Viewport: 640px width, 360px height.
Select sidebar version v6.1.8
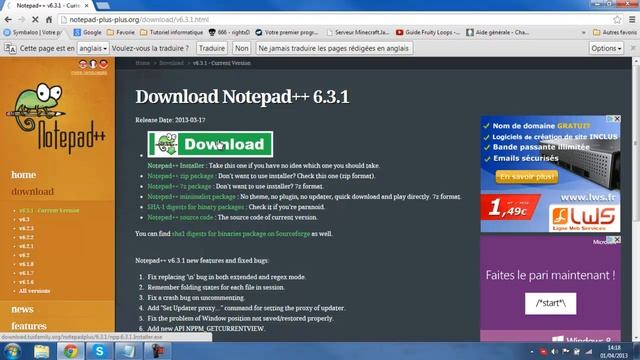click(x=26, y=264)
